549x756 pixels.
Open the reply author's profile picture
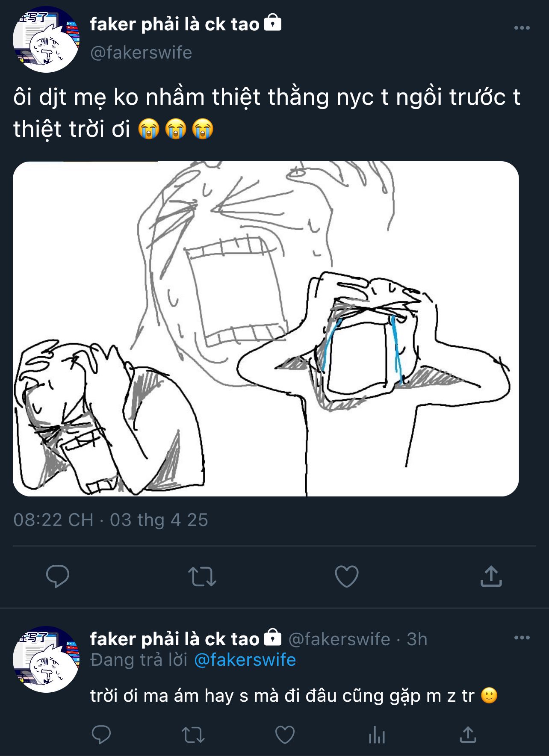click(46, 659)
